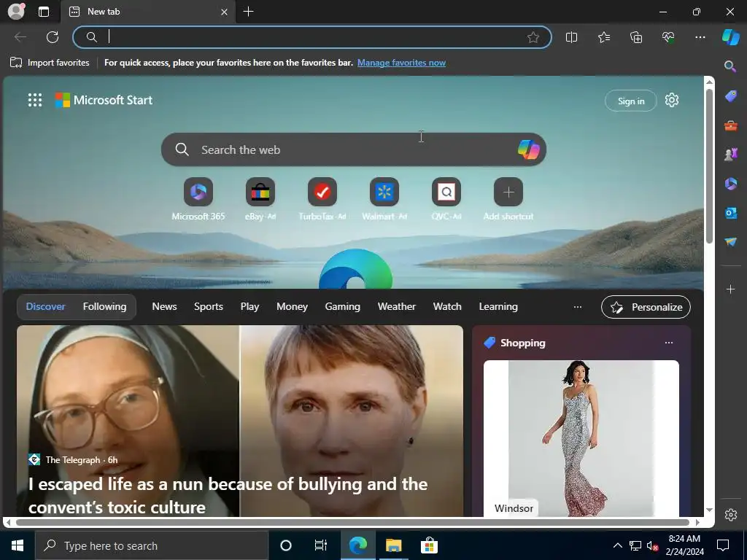Open File Explorer from taskbar
Viewport: 747px width, 560px height.
pyautogui.click(x=393, y=545)
